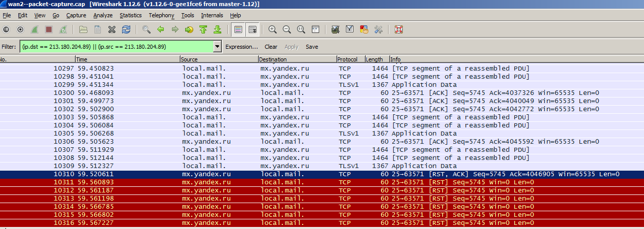The image size is (644, 229).
Task: Sort by the Info column header
Action: click(x=516, y=59)
